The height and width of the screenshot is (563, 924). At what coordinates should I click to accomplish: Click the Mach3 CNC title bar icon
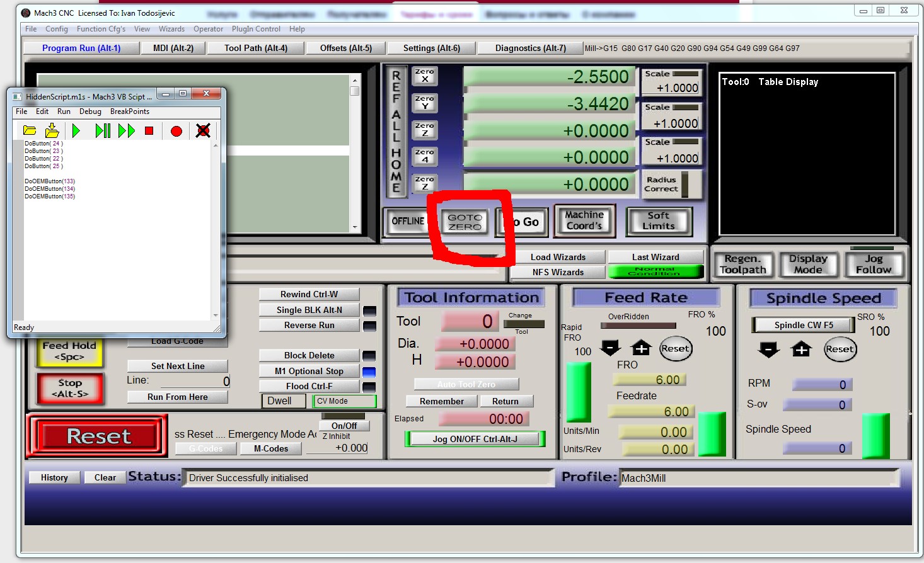click(26, 13)
